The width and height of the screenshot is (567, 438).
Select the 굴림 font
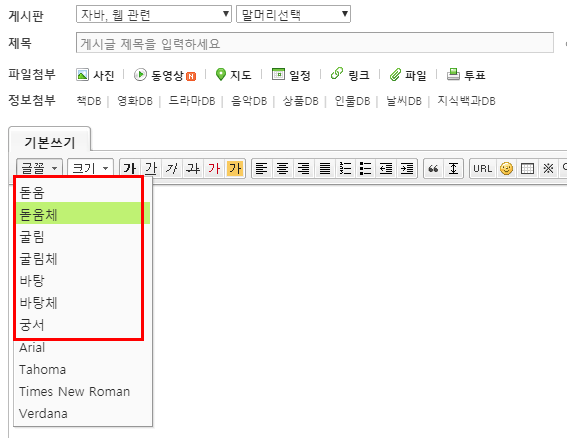pos(83,237)
